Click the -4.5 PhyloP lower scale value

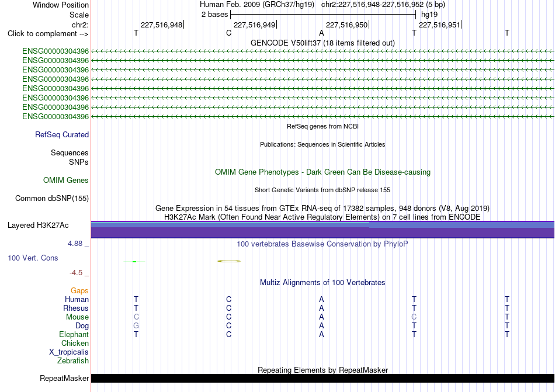pyautogui.click(x=76, y=273)
